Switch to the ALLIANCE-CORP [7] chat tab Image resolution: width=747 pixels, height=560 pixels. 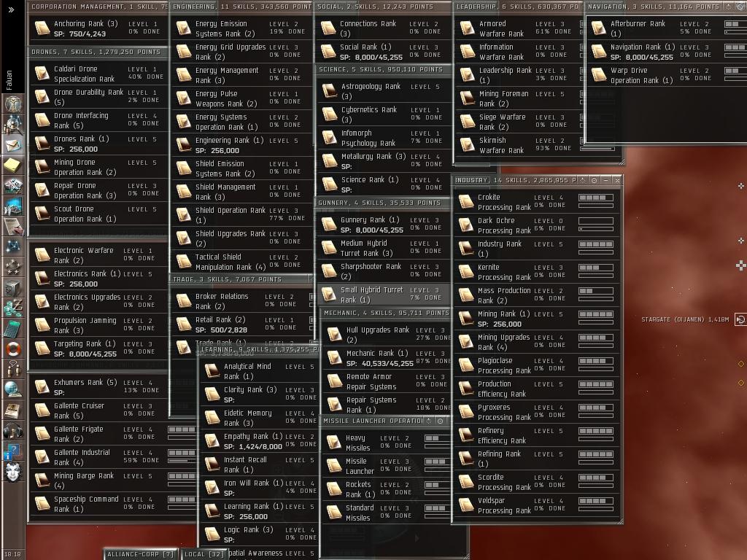pos(140,554)
